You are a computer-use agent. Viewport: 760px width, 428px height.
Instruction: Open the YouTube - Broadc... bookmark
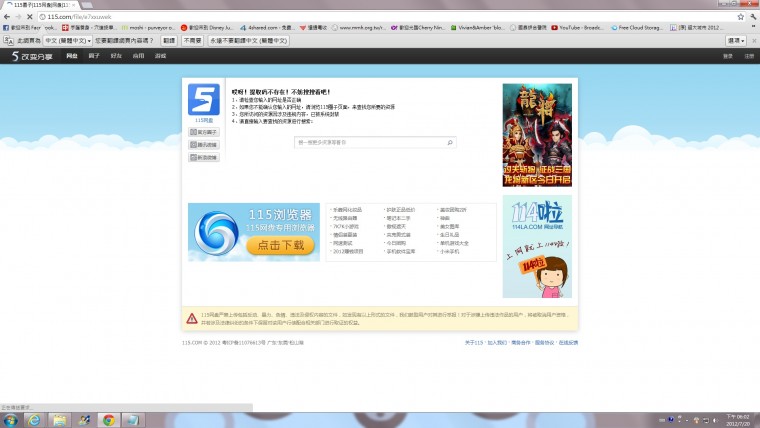tap(577, 28)
